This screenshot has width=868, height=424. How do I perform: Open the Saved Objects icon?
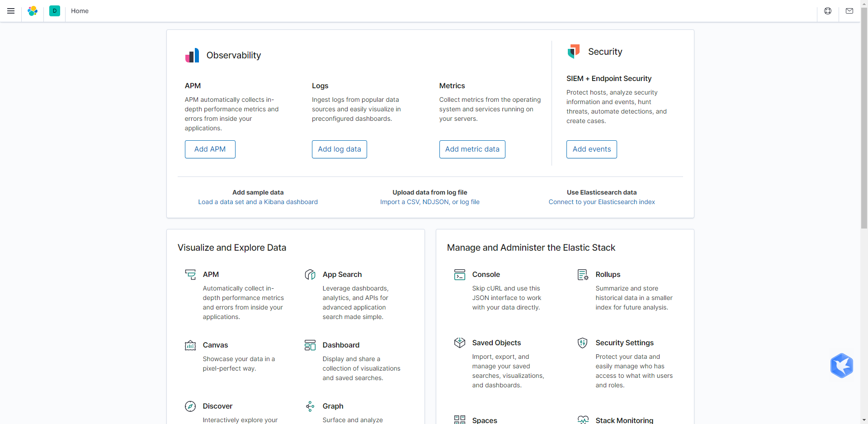tap(460, 343)
